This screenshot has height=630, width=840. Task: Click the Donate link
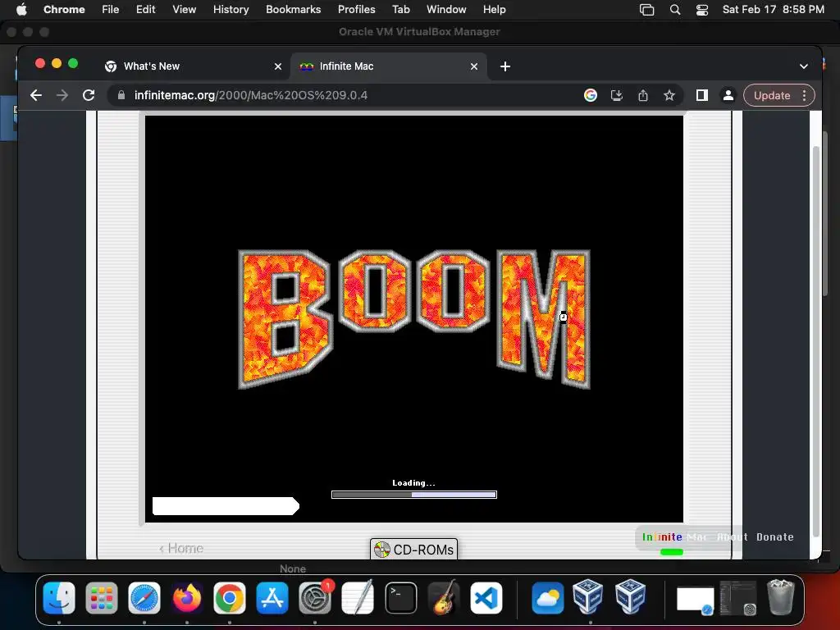[774, 536]
